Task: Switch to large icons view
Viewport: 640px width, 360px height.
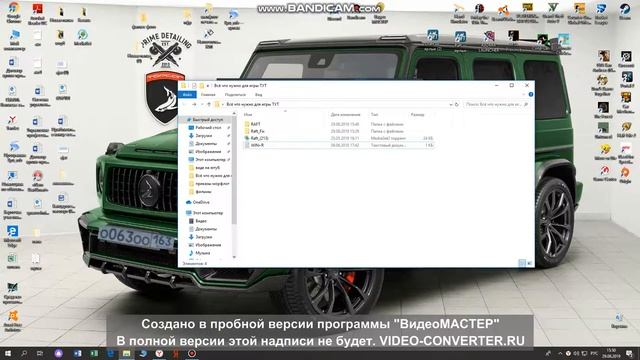Action: (530, 263)
